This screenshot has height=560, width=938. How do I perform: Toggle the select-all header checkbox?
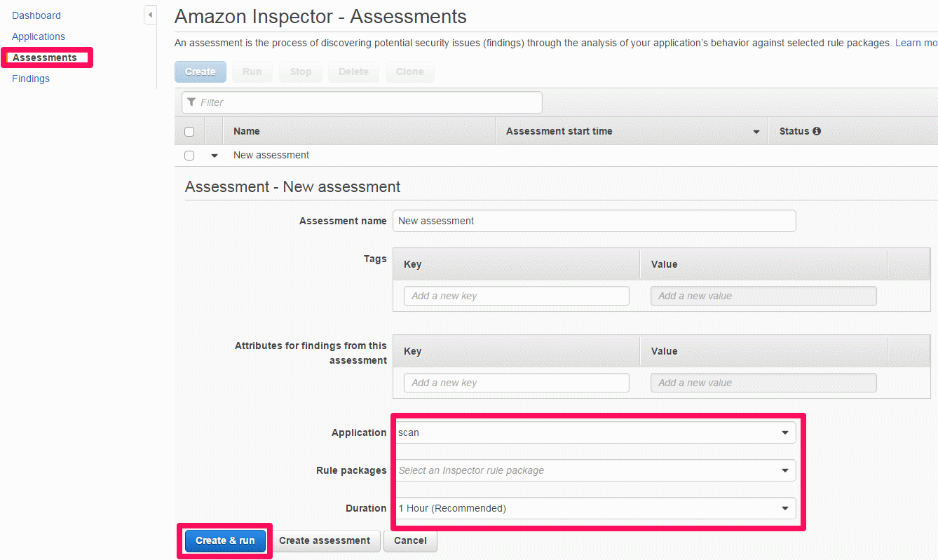[x=189, y=132]
